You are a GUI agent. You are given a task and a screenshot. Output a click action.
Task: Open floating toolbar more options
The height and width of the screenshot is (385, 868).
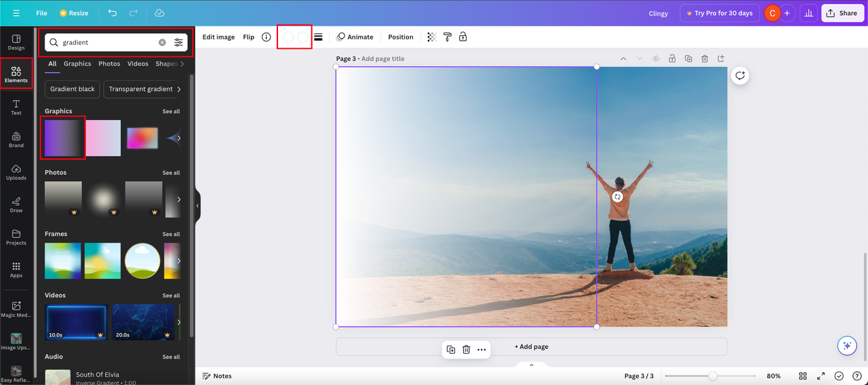481,350
